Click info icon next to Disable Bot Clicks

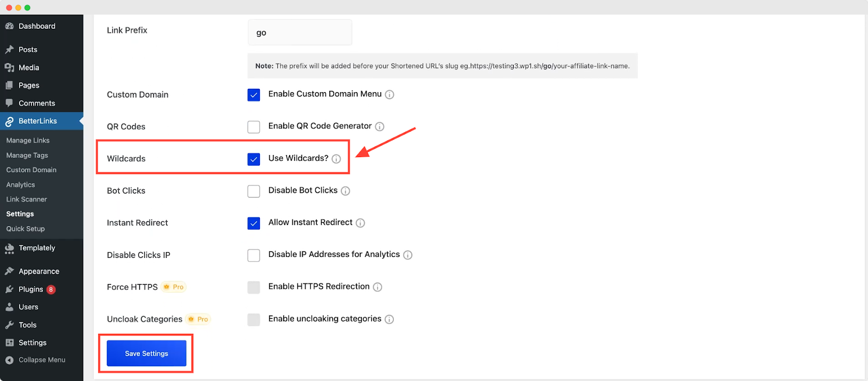(x=346, y=191)
